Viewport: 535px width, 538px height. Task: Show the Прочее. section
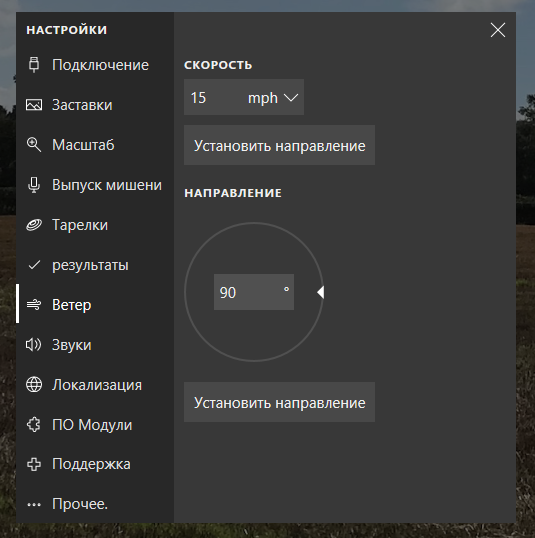tap(95, 504)
